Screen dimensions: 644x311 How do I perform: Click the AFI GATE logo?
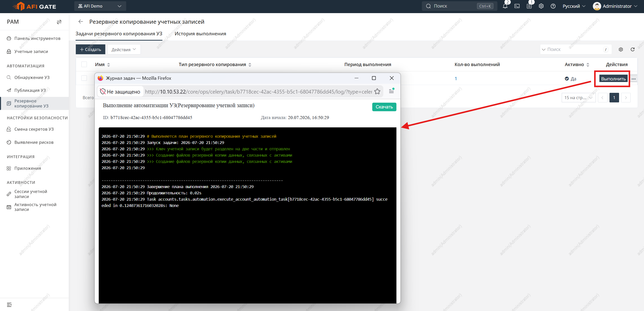tap(35, 6)
